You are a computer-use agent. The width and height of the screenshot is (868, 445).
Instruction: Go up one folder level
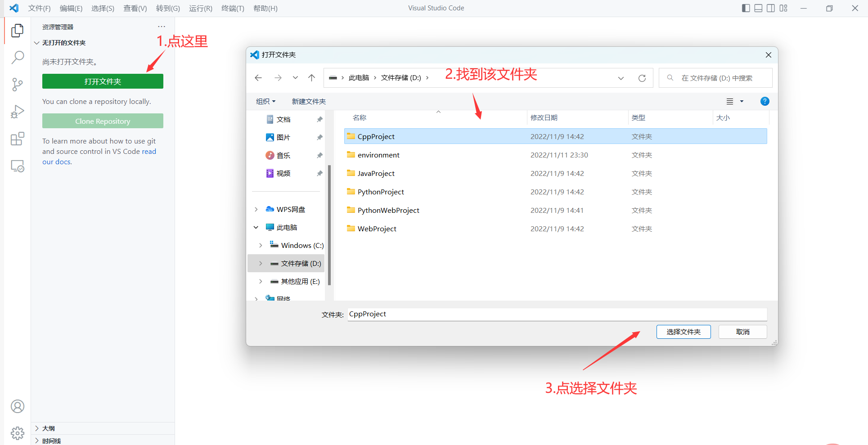pyautogui.click(x=311, y=78)
